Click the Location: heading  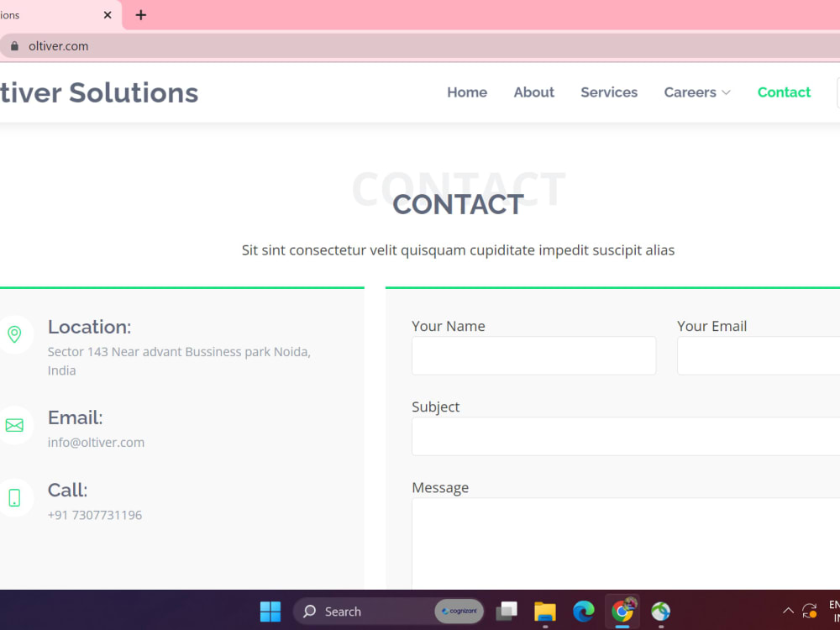pos(90,327)
